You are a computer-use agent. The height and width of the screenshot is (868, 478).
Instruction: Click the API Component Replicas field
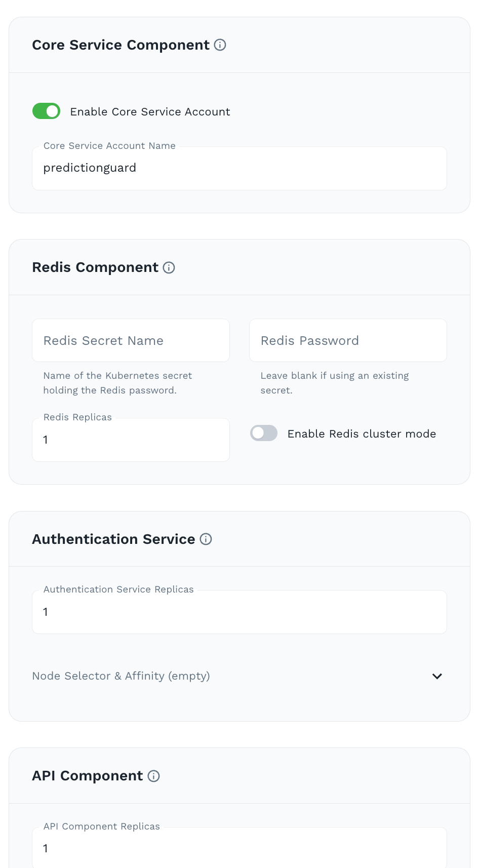click(239, 848)
